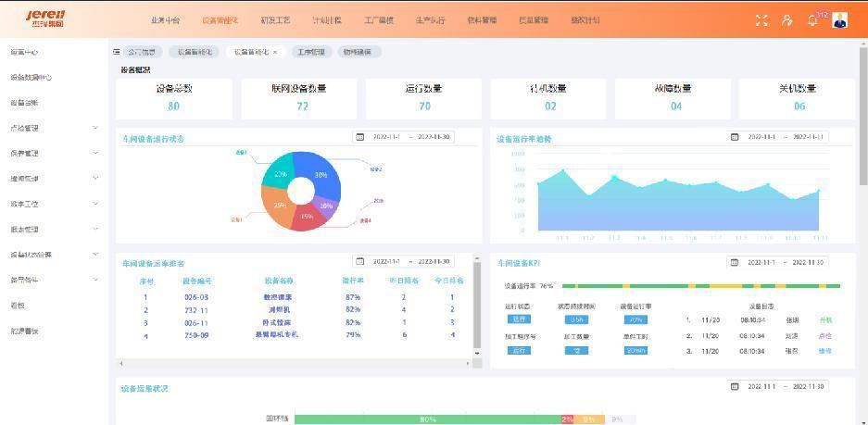Open calendar icon in 车间设备运行状态 panel
The height and width of the screenshot is (425, 868).
[x=359, y=137]
